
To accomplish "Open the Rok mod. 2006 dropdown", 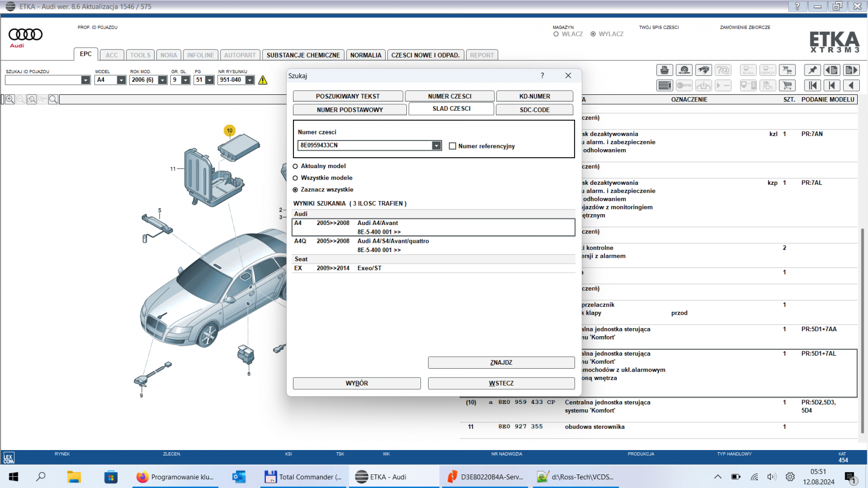I will tap(162, 80).
